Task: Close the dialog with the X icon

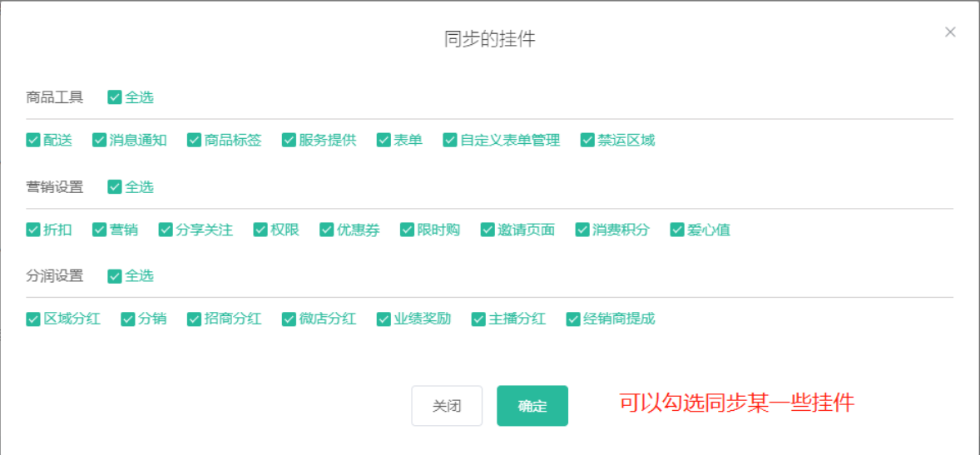Action: [950, 32]
